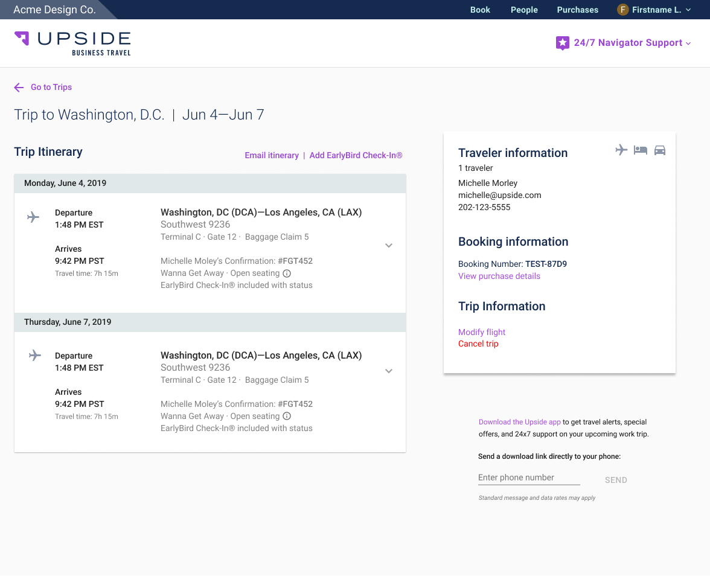Click the Monday, June 4, 2019 date header
The width and height of the screenshot is (710, 588).
[210, 184]
